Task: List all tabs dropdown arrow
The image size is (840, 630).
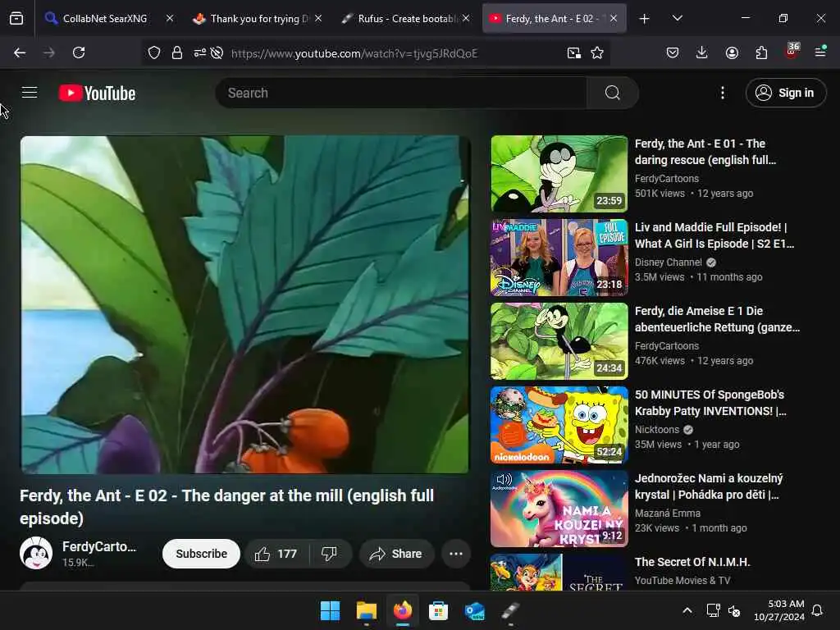Action: pos(677,19)
